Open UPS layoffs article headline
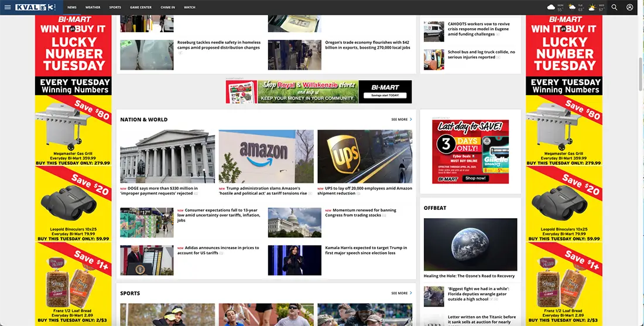 (365, 191)
